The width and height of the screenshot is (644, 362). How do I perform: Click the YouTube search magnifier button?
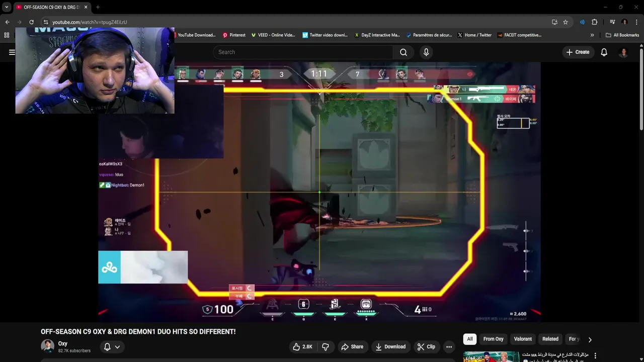(404, 52)
